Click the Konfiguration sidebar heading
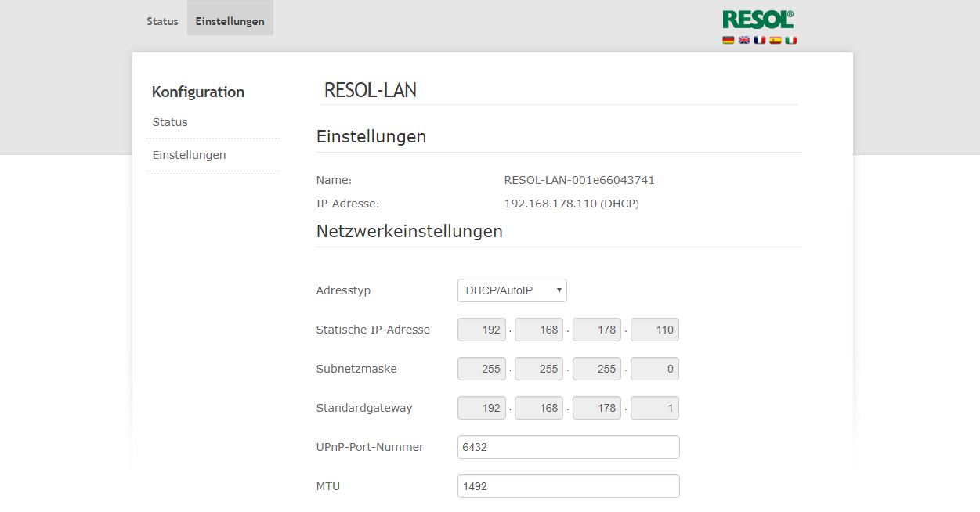The width and height of the screenshot is (980, 512). 198,92
